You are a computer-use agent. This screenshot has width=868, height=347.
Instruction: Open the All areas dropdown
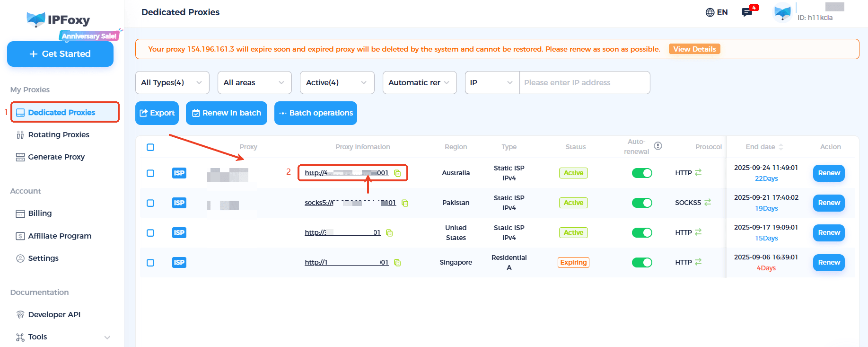(254, 83)
